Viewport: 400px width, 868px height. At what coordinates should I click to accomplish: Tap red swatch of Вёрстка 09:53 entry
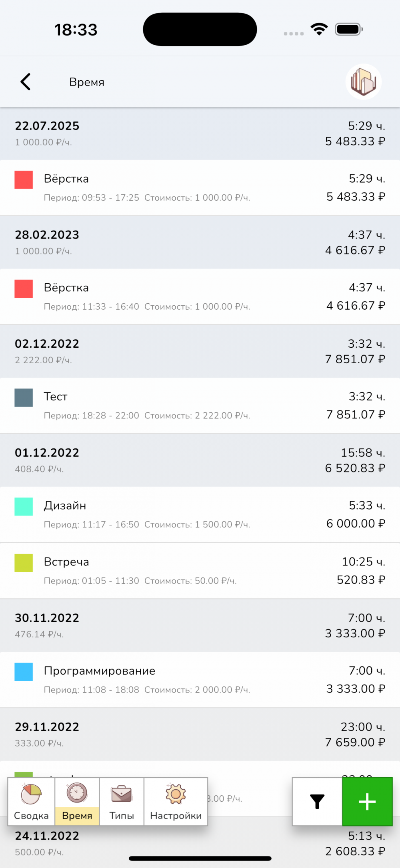point(24,180)
